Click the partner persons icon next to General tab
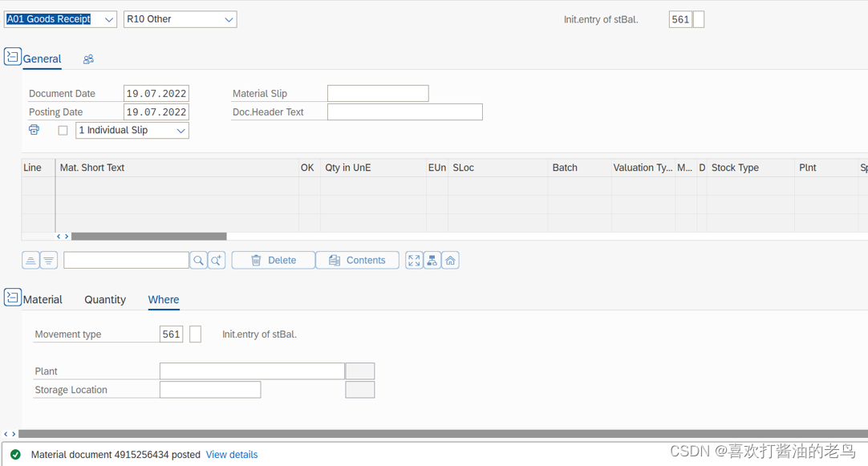This screenshot has height=466, width=868. coord(88,59)
